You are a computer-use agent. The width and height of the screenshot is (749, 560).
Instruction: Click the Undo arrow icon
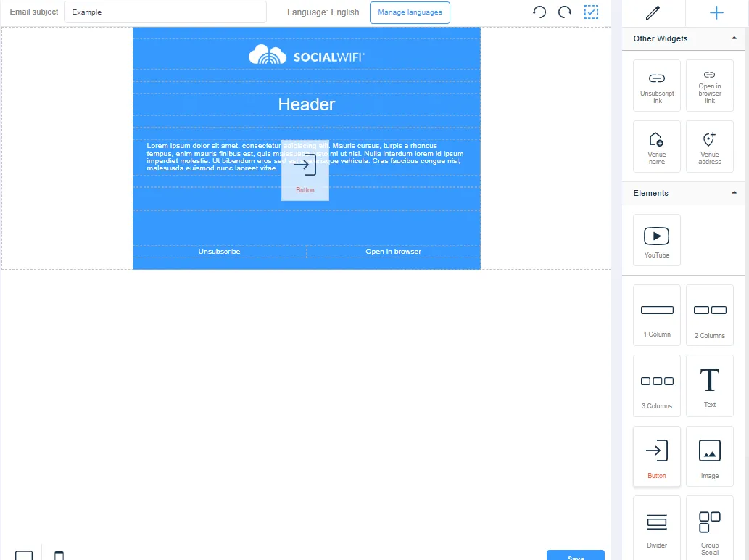click(539, 12)
